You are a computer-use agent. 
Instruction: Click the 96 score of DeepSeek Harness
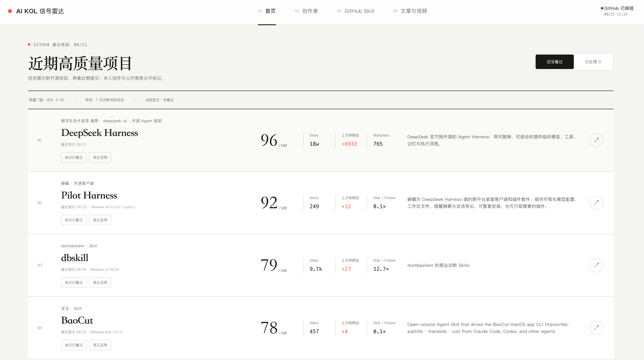coord(269,140)
